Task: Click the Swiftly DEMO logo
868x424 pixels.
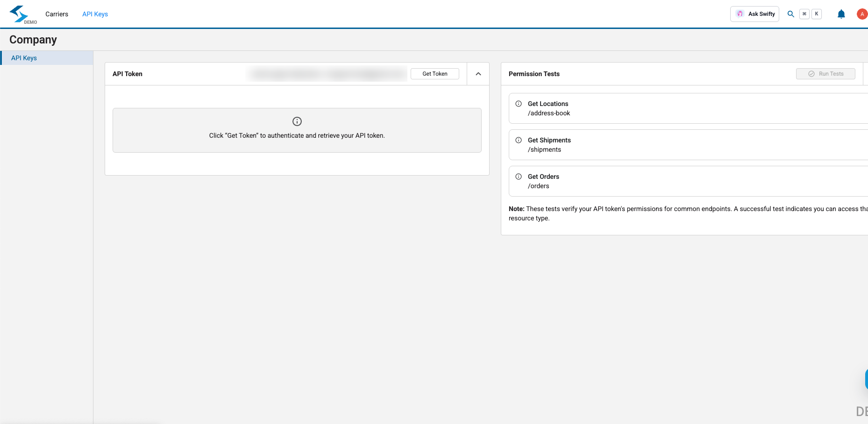Action: (23, 14)
